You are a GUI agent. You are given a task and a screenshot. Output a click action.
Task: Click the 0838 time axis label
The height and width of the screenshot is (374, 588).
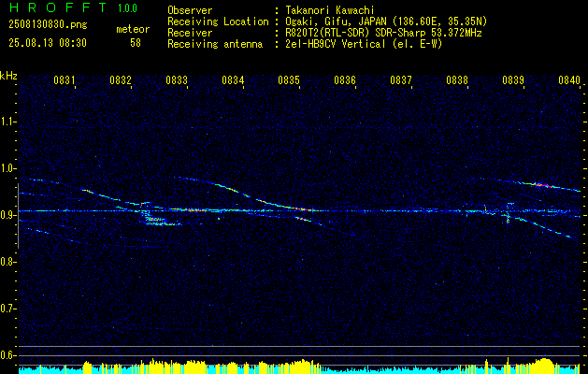(457, 79)
